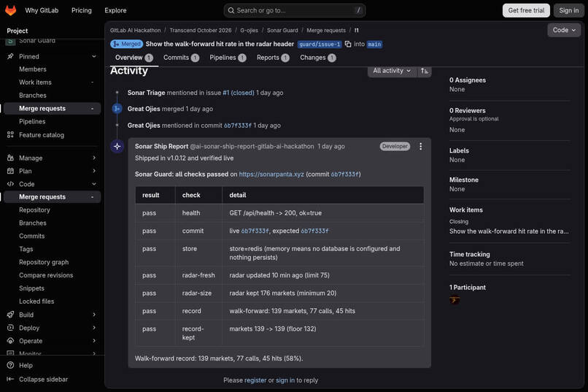The image size is (588, 392).
Task: Collapse the Code section chevron
Action: pos(94,184)
